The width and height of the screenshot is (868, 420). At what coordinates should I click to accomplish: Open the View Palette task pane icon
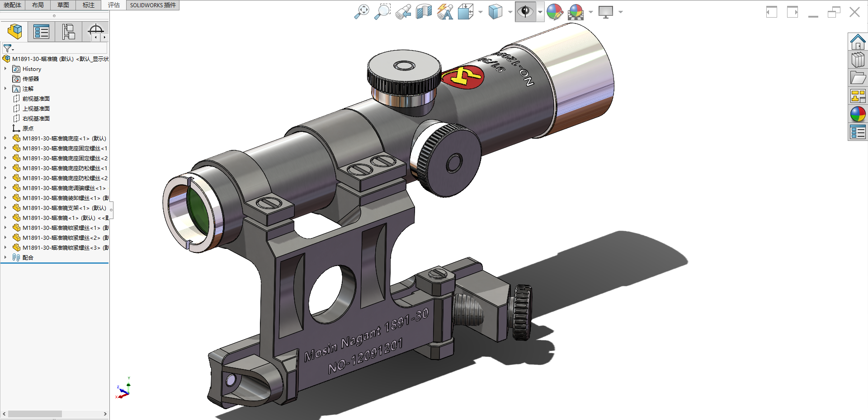pos(858,96)
